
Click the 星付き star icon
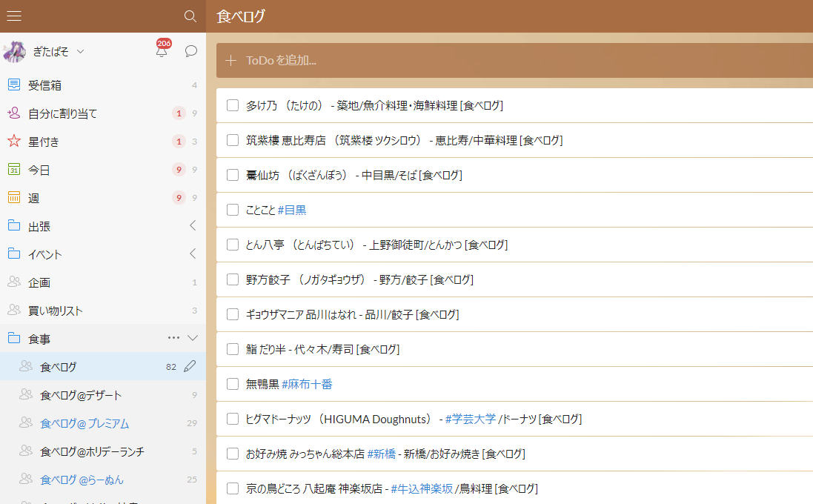(x=14, y=141)
